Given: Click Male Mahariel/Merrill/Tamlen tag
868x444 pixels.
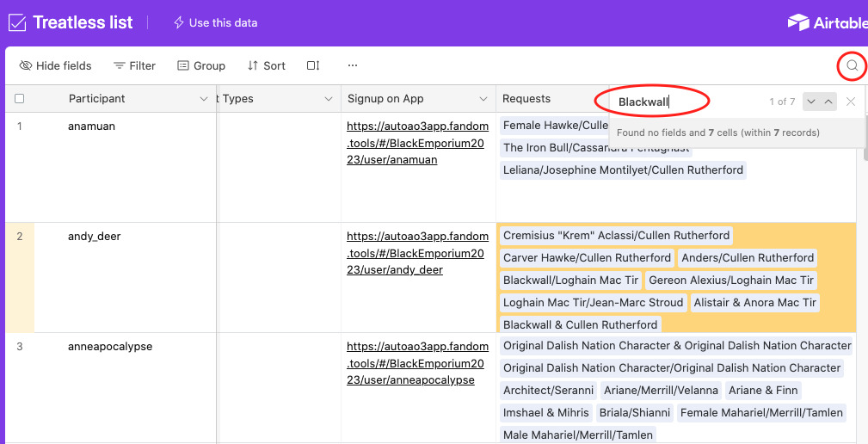Looking at the screenshot, I should [578, 435].
